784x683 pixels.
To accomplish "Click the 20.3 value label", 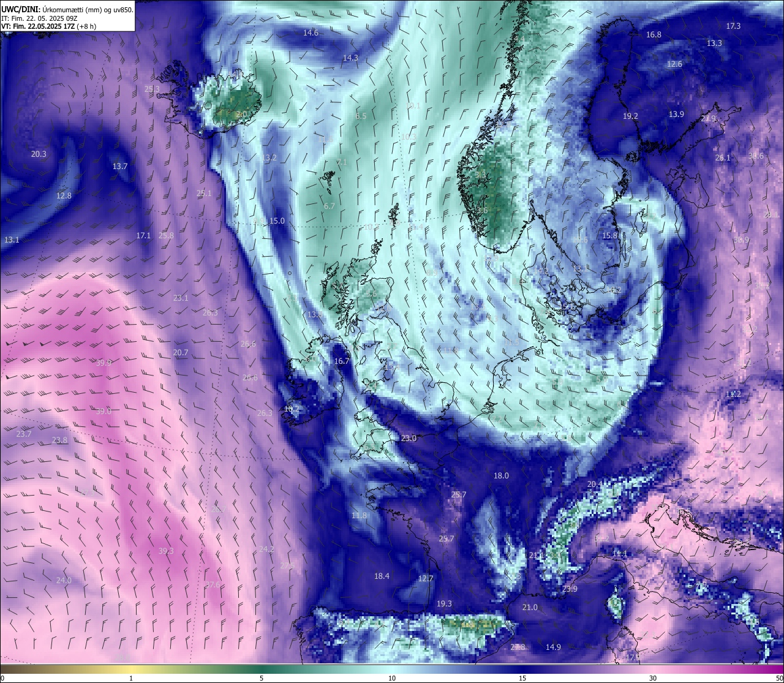I will (x=39, y=154).
